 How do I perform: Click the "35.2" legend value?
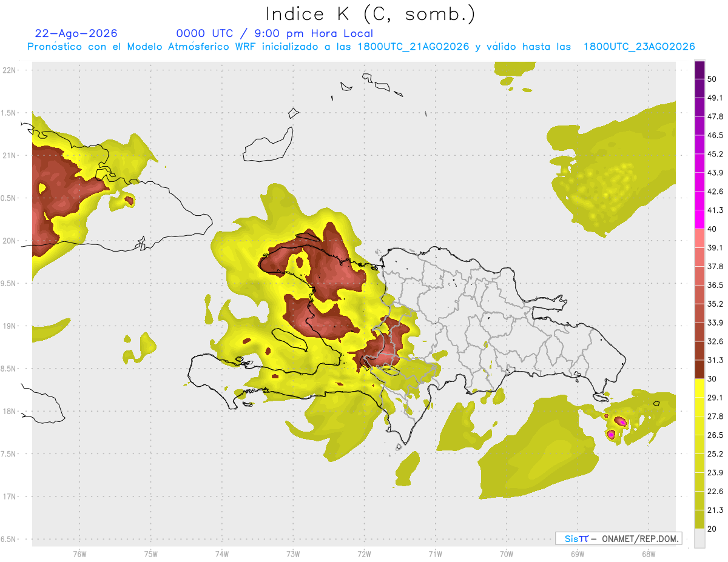(x=716, y=304)
